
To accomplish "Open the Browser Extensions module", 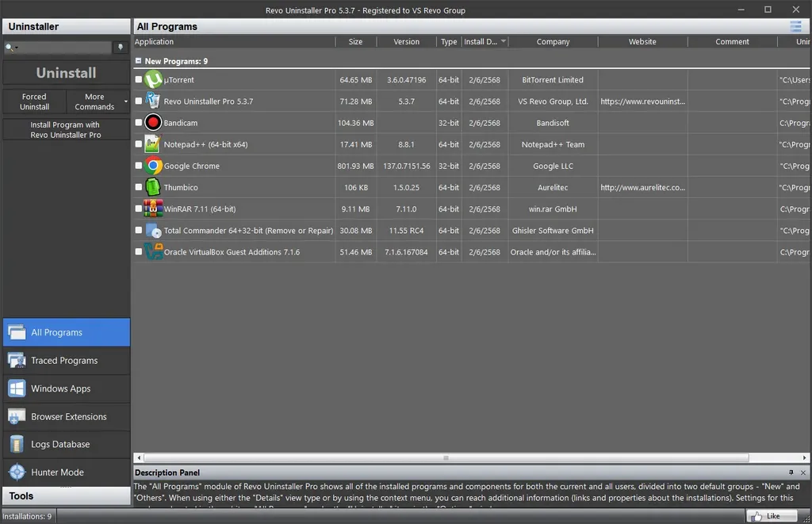I will click(67, 416).
